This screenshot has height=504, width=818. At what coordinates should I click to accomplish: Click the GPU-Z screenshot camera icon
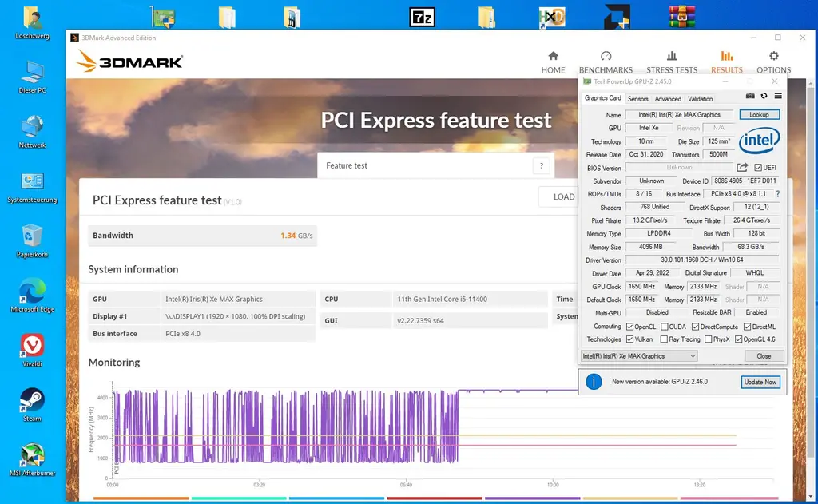pyautogui.click(x=750, y=96)
